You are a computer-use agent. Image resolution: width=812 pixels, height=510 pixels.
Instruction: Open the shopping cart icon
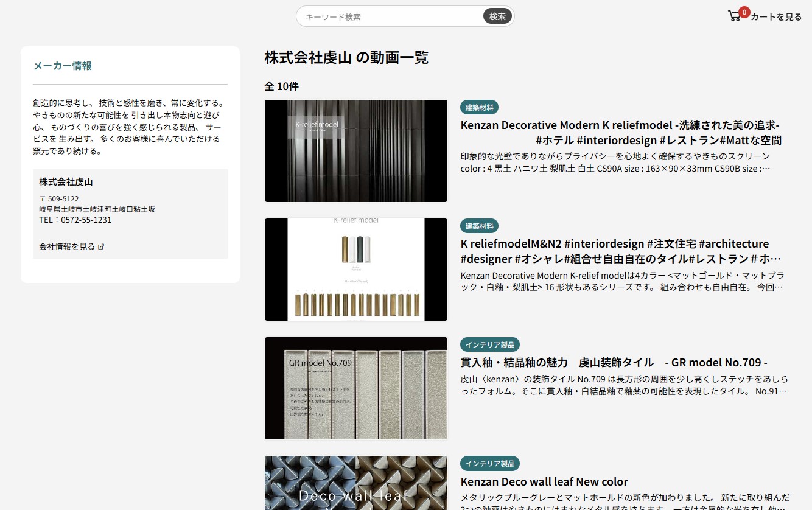[735, 16]
